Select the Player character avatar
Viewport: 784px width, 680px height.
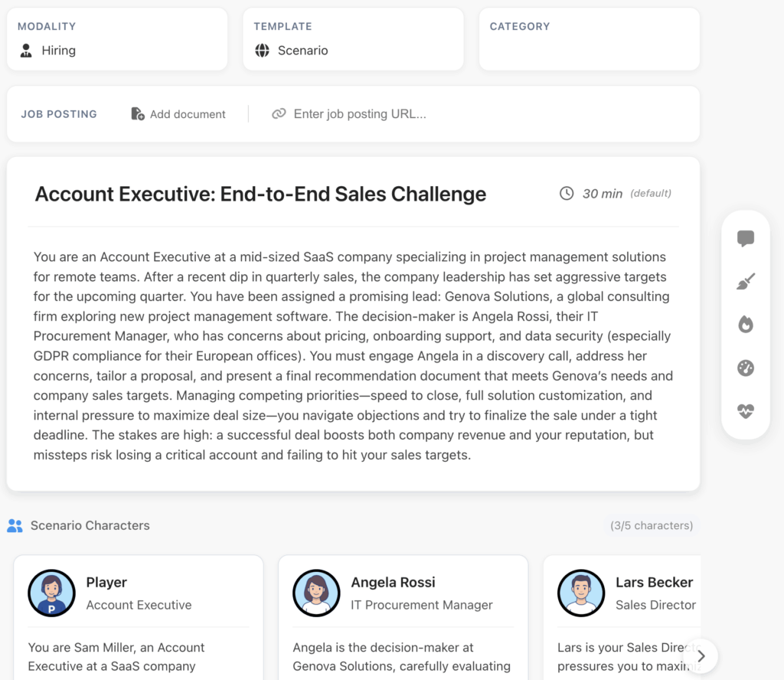[52, 593]
